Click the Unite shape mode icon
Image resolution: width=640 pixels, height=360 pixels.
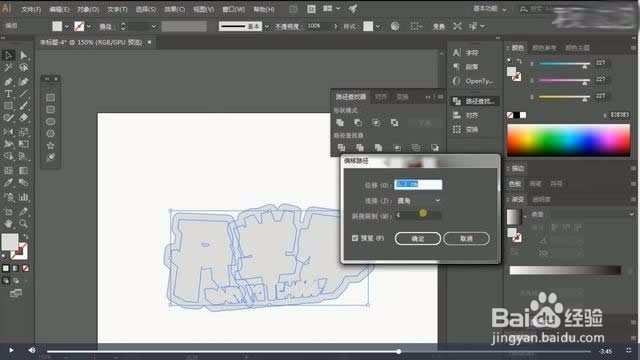[340, 122]
